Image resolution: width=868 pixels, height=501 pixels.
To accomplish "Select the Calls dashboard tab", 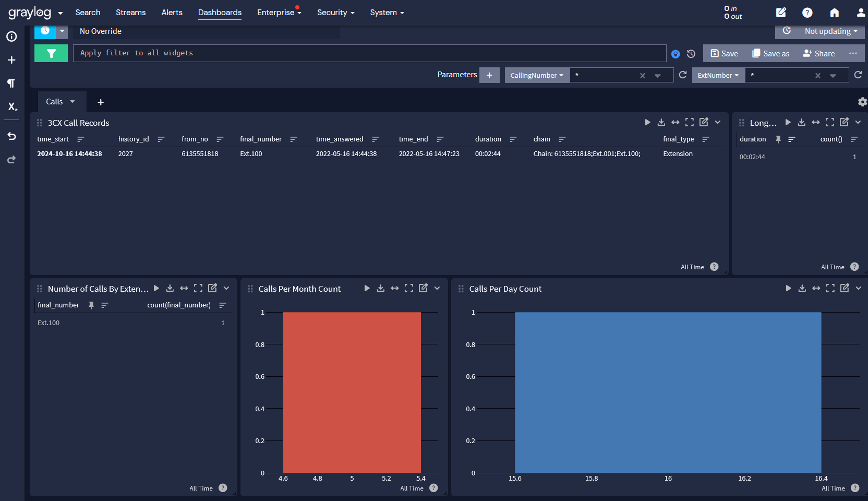I will 54,102.
